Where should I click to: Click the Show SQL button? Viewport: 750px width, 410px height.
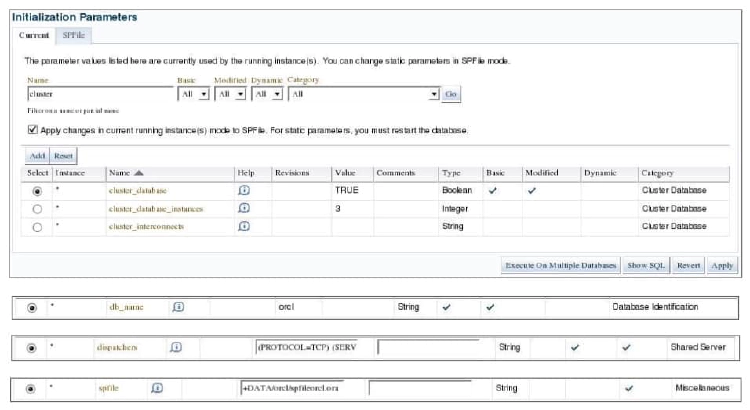coord(646,265)
